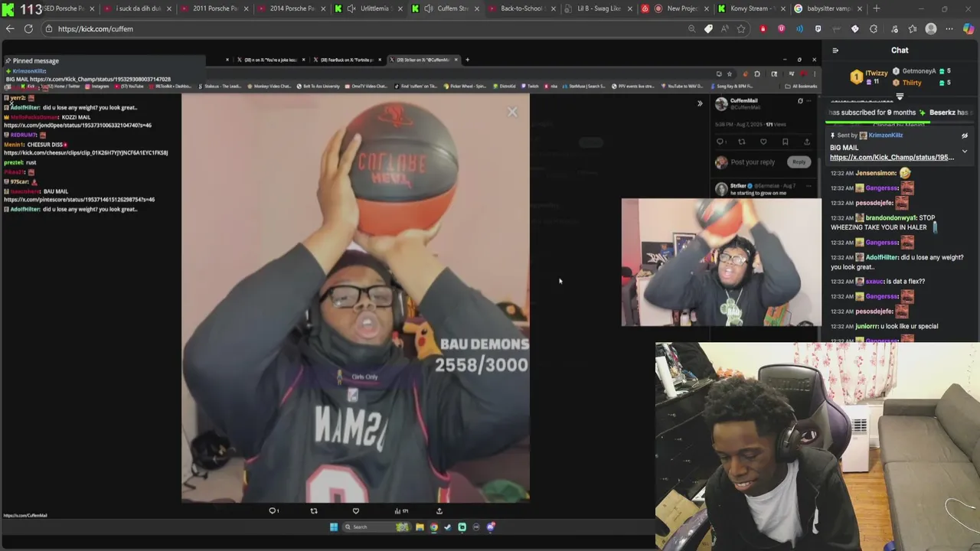
Task: Reload the kick.com page
Action: (x=28, y=28)
